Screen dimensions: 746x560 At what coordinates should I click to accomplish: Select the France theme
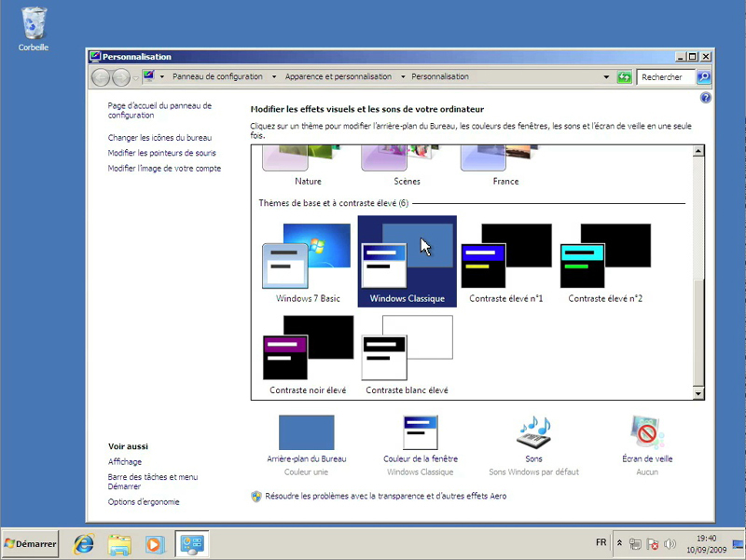point(505,167)
